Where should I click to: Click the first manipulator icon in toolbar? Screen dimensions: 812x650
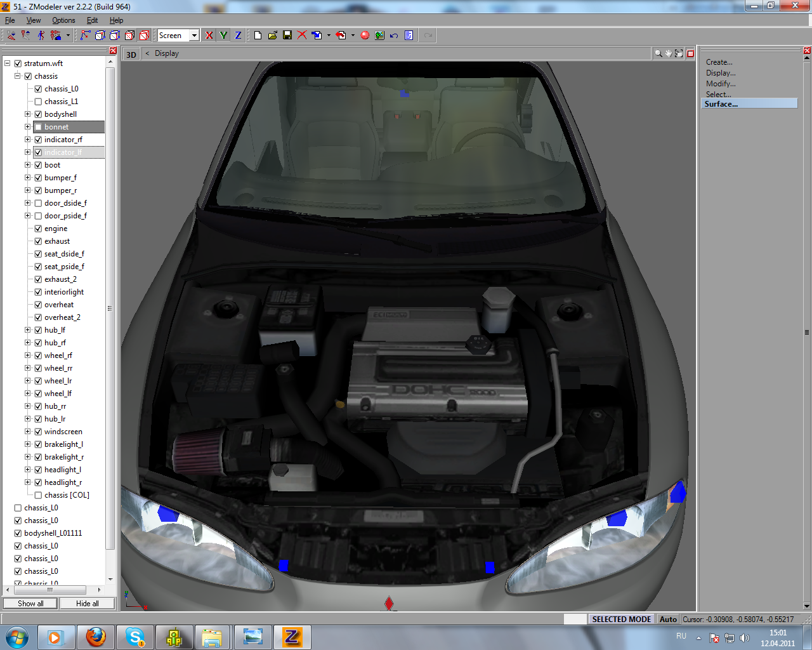click(x=11, y=36)
